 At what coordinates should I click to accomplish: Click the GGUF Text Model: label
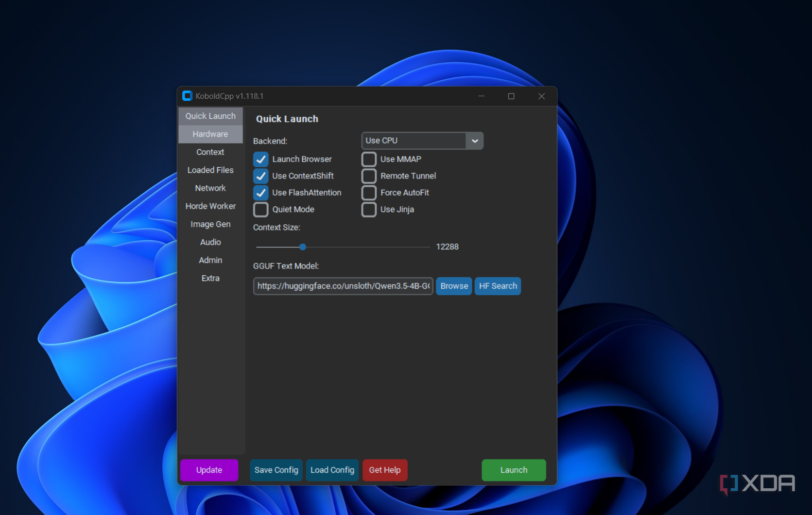click(x=286, y=266)
